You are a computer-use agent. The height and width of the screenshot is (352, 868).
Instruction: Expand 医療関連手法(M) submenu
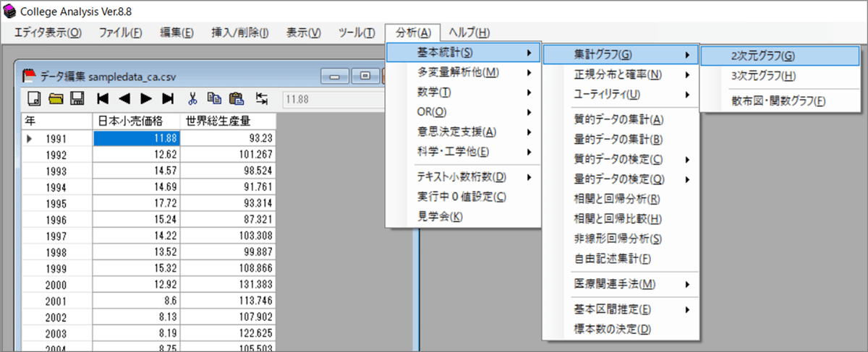tap(621, 283)
